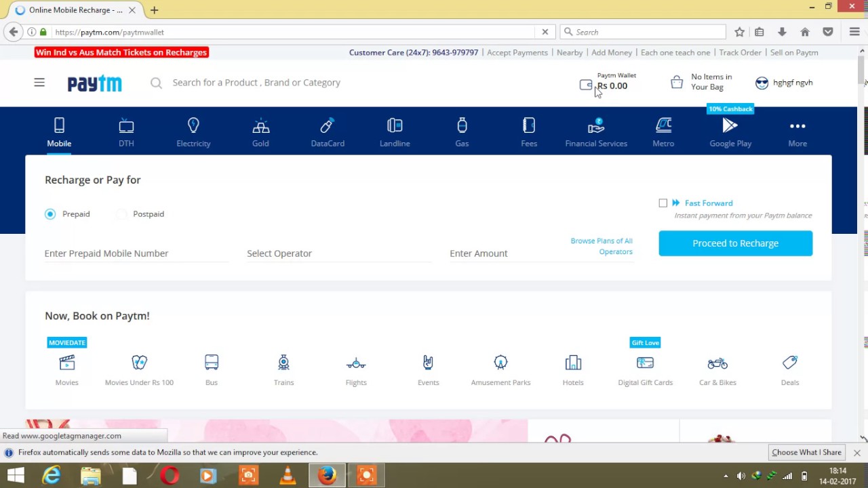Open the DTH recharge category
The image size is (868, 488).
click(126, 132)
